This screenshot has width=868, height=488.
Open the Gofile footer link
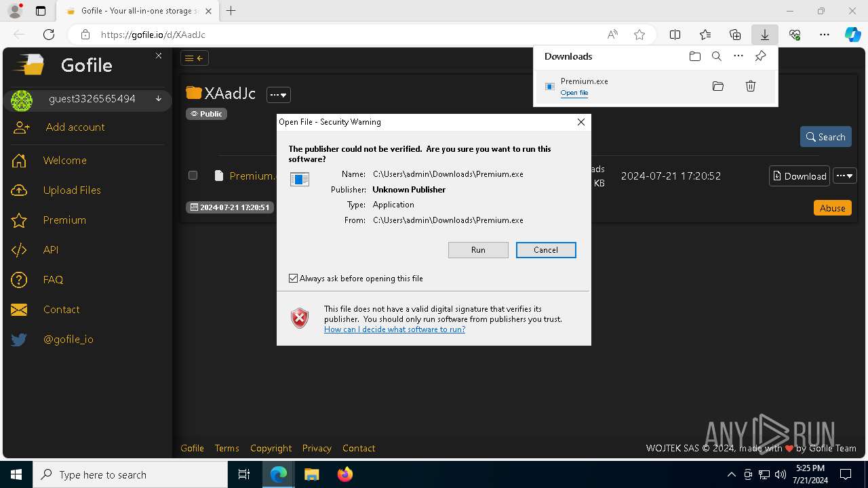tap(192, 448)
